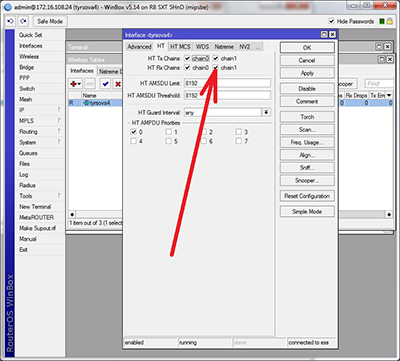Image resolution: width=400 pixels, height=361 pixels.
Task: Click the WinBox title bar app icon
Action: tap(8, 7)
